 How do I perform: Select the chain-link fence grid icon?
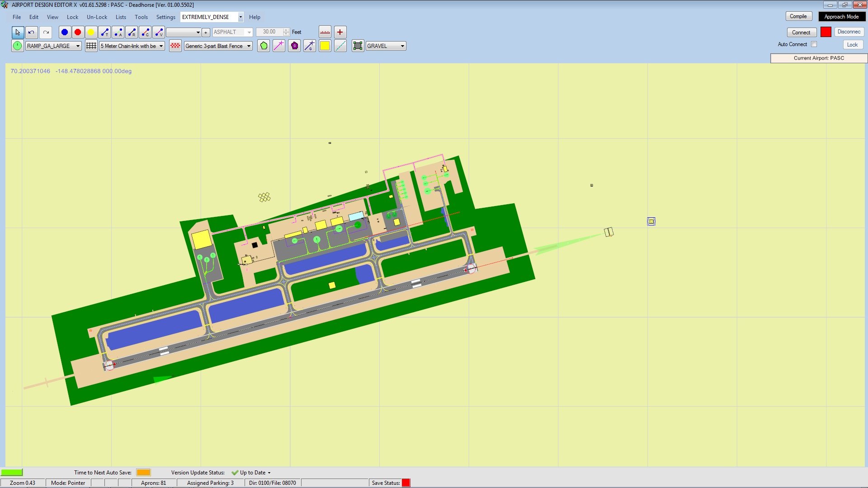91,46
